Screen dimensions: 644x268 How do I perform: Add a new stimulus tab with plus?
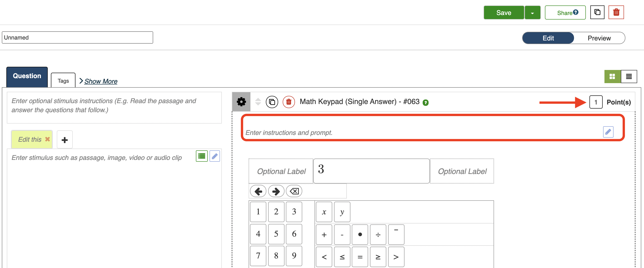pos(65,140)
